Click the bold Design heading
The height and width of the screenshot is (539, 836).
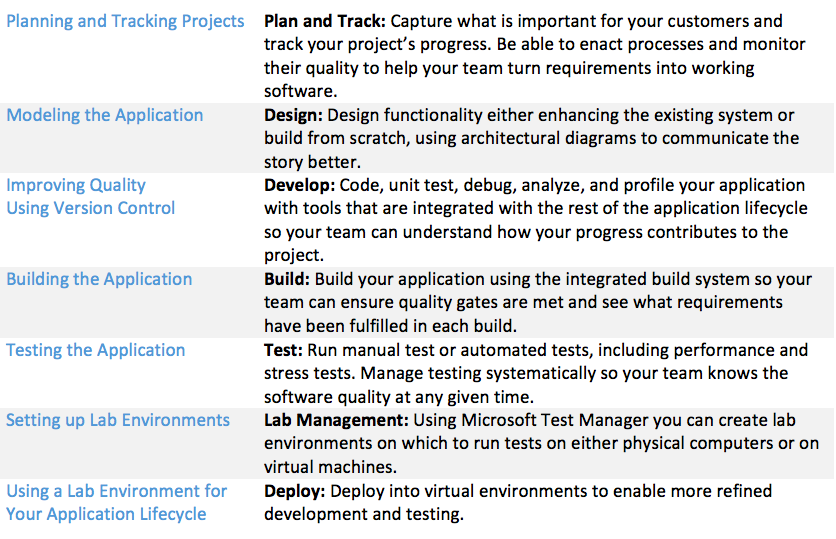(x=293, y=115)
